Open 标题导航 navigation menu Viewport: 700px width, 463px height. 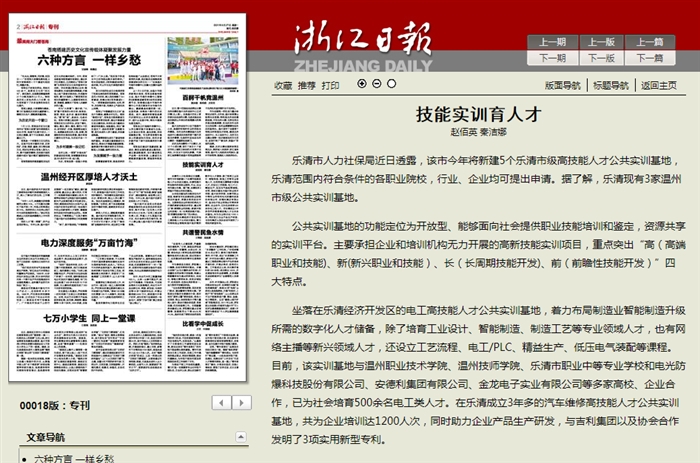(x=610, y=86)
